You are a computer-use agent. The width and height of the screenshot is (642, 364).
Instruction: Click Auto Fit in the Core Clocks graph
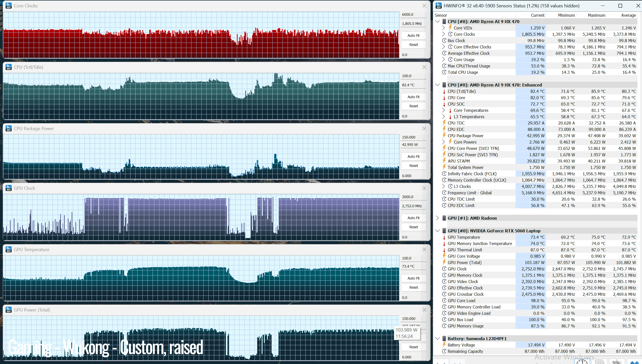click(414, 36)
